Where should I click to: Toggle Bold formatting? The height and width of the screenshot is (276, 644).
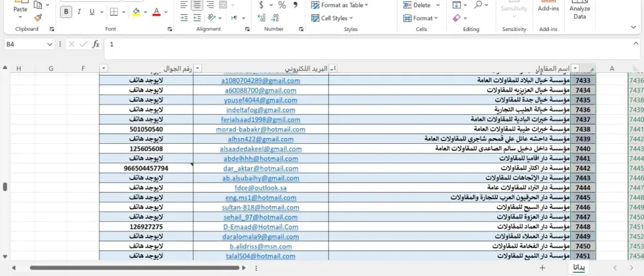point(66,12)
